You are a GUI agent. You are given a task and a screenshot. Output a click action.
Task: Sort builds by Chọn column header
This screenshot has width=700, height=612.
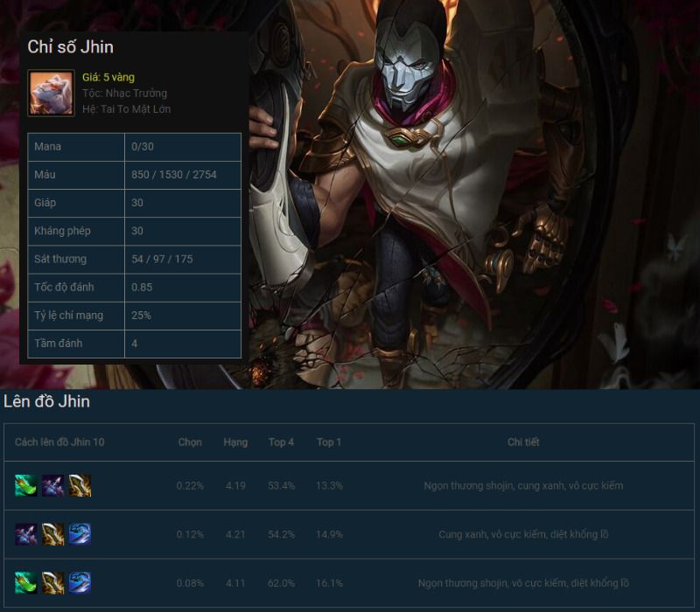pyautogui.click(x=190, y=442)
